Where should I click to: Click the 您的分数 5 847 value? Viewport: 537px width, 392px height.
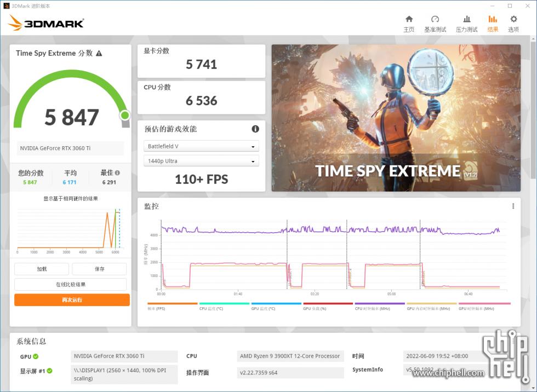click(x=30, y=182)
